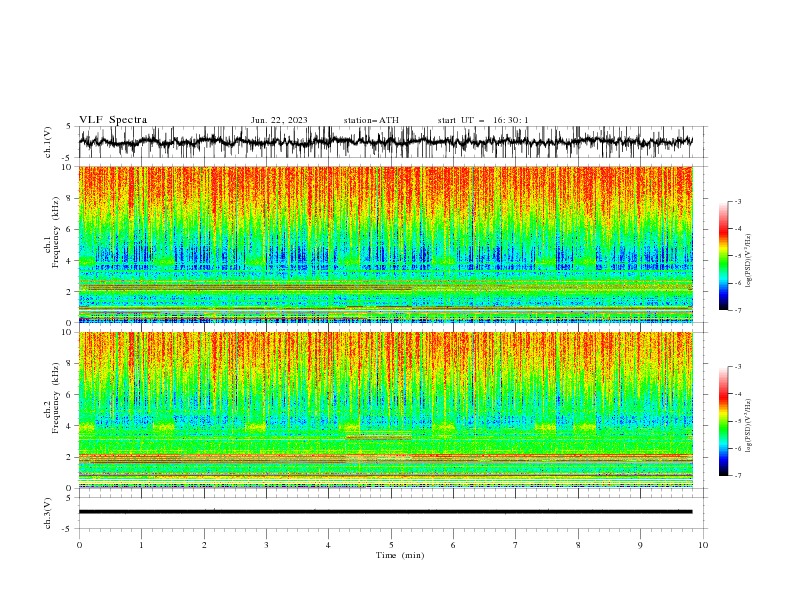
Task: Click time axis tick label "1"
Action: (141, 545)
